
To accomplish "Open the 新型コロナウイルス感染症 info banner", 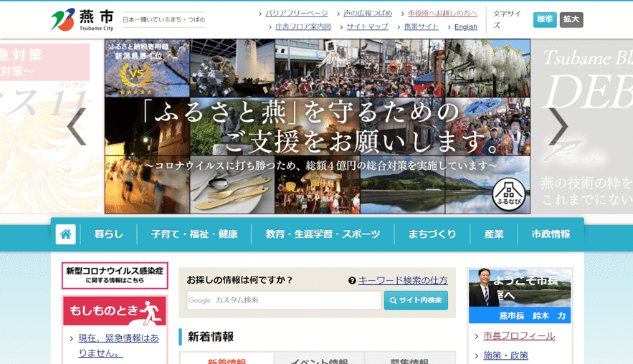I will tap(115, 275).
